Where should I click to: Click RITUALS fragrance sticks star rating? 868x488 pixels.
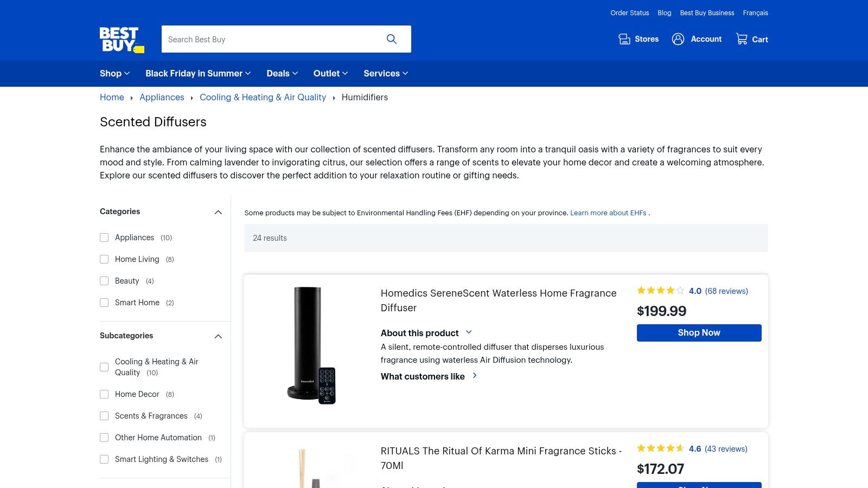point(661,448)
